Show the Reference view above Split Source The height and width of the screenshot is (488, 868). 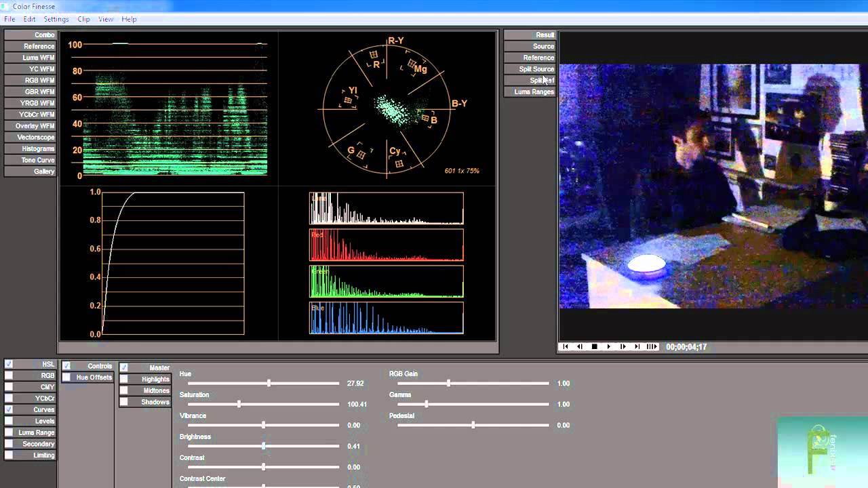click(530, 58)
